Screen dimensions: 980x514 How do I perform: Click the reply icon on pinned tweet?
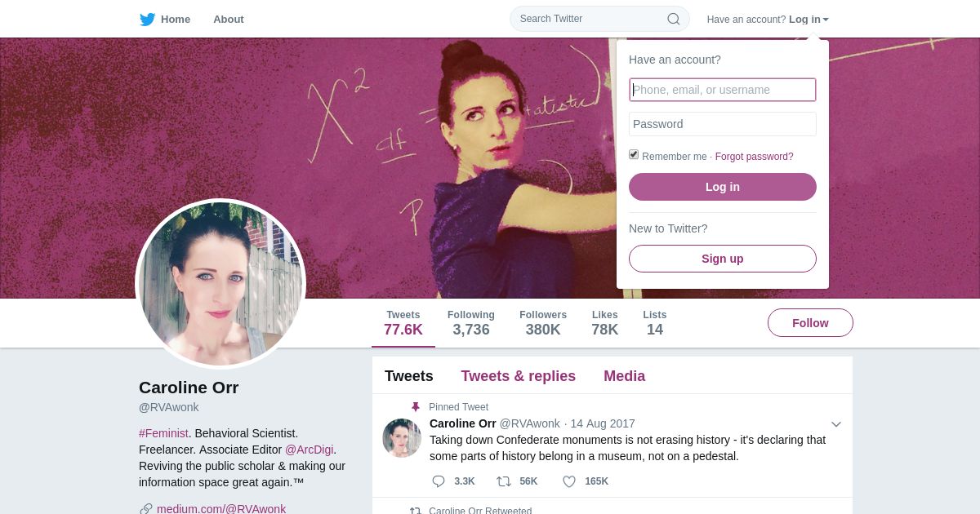[439, 481]
